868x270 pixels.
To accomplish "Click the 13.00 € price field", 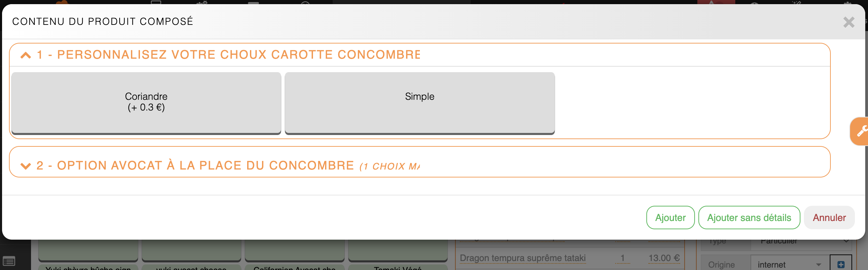I will [x=664, y=258].
